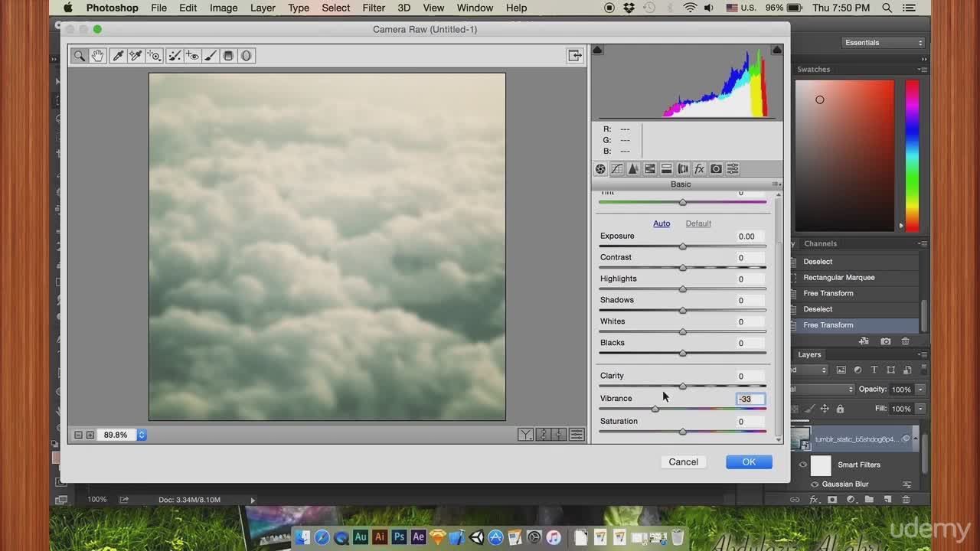Click the zoom in plus button
Screen dimensions: 980x551
click(90, 435)
